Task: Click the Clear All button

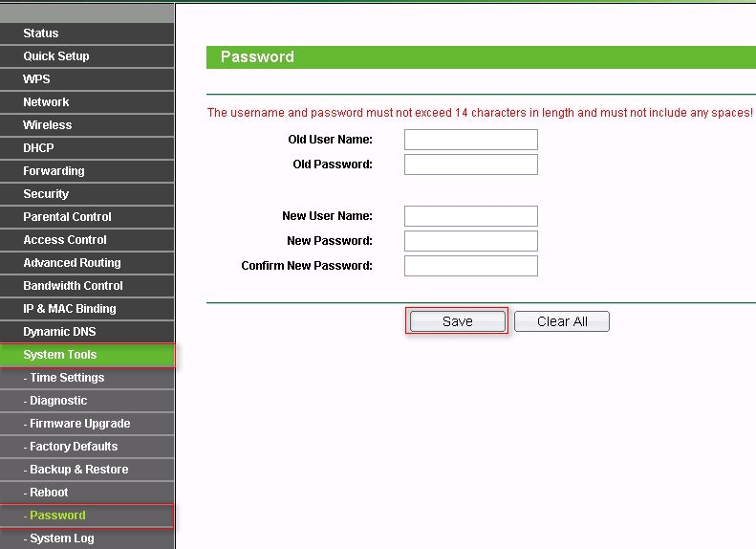Action: [x=562, y=321]
